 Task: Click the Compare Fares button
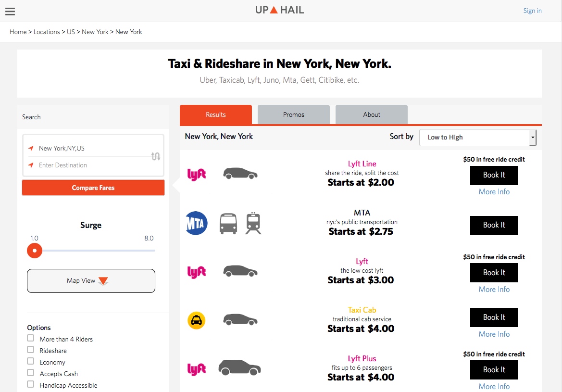[93, 188]
